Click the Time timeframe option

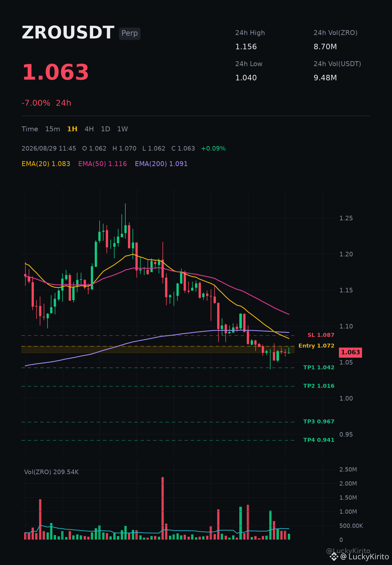pyautogui.click(x=30, y=129)
